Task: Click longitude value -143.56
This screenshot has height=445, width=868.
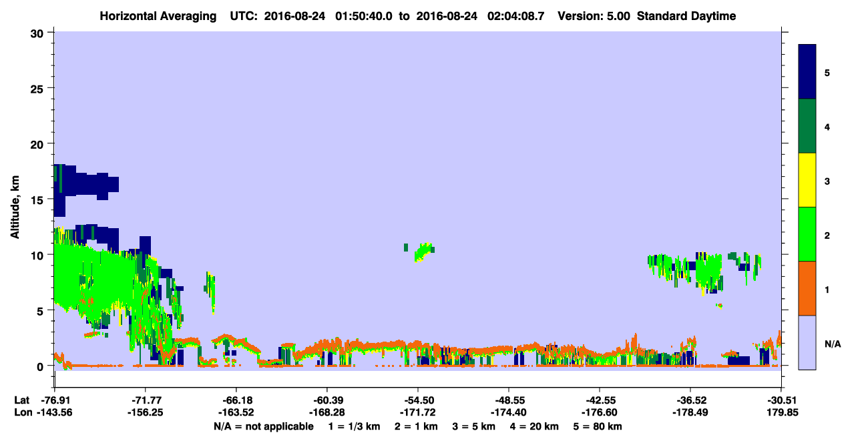Action: [x=53, y=413]
